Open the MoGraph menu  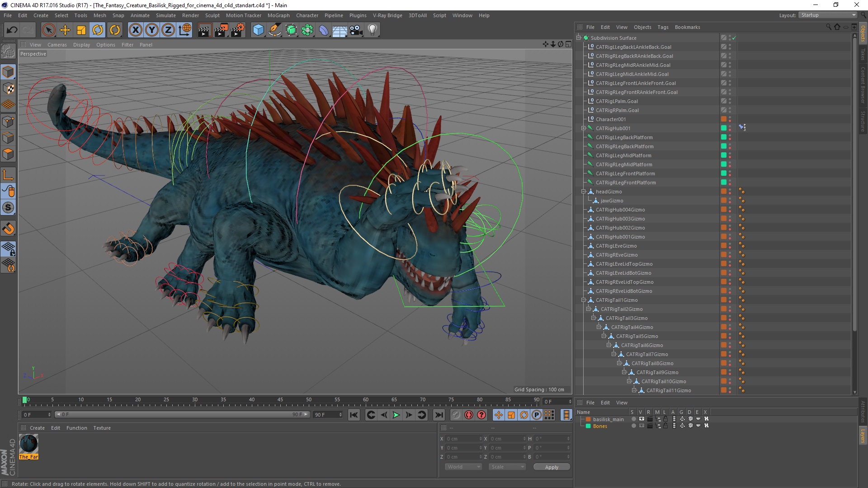pyautogui.click(x=278, y=15)
